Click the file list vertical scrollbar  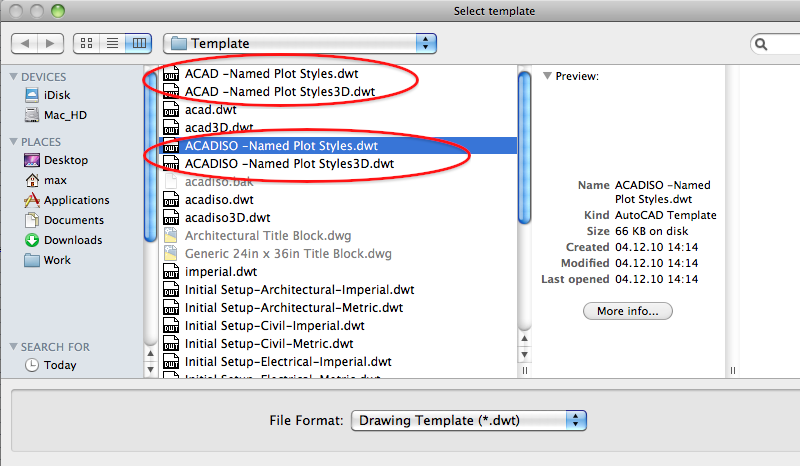click(524, 150)
